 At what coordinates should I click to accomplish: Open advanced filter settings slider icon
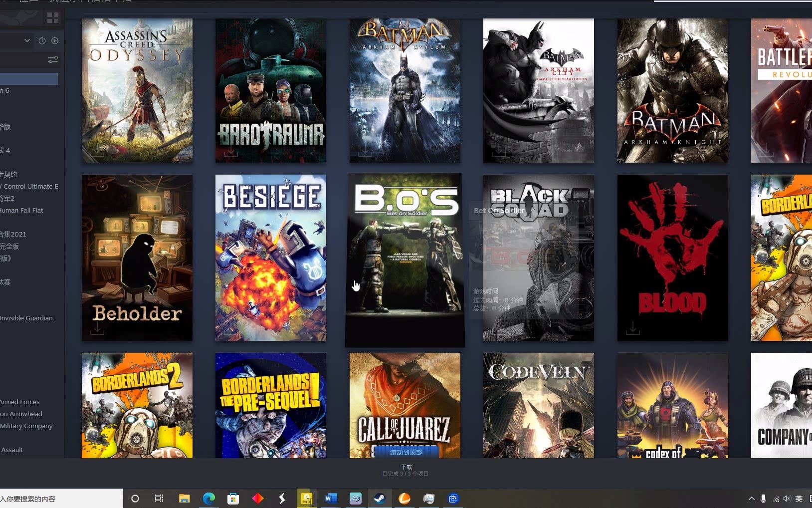pos(52,60)
